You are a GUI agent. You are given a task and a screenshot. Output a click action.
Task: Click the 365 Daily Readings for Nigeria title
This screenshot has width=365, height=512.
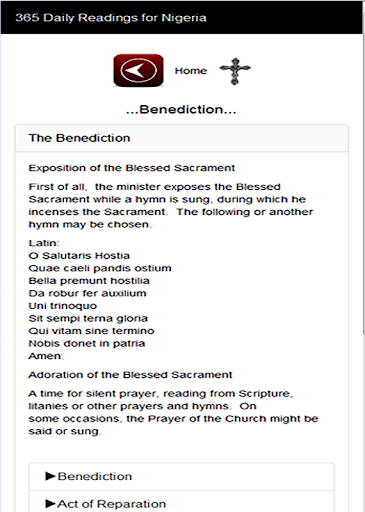point(111,18)
